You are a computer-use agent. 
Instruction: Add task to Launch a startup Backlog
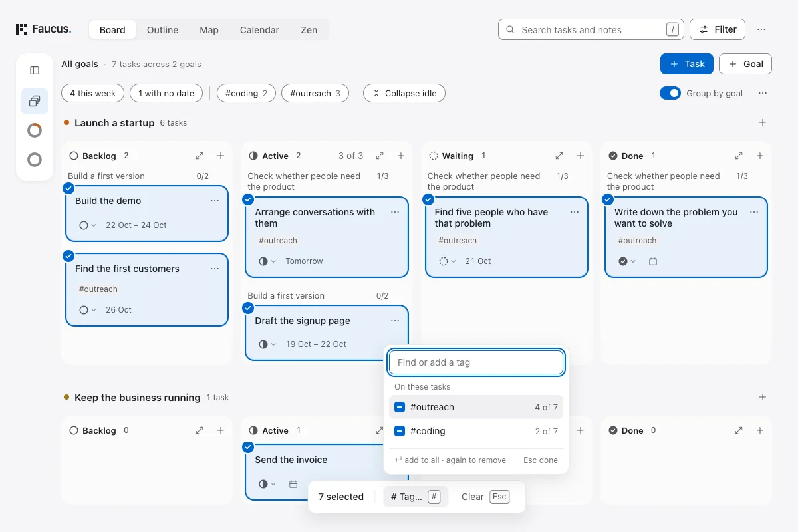[221, 156]
